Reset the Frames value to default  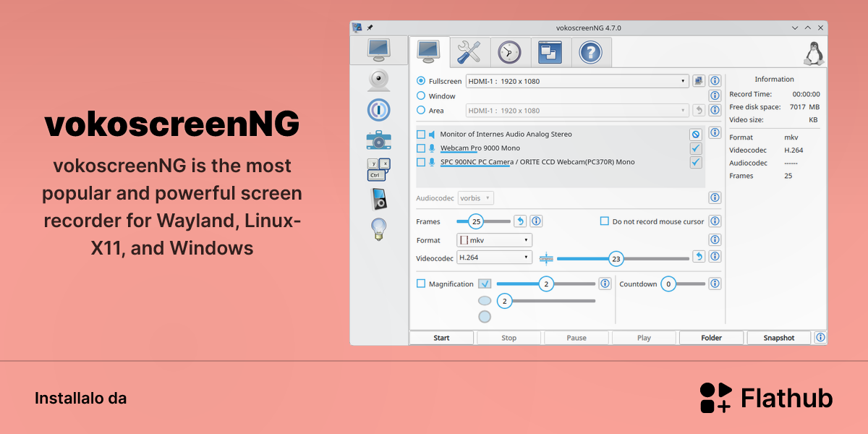pos(520,221)
